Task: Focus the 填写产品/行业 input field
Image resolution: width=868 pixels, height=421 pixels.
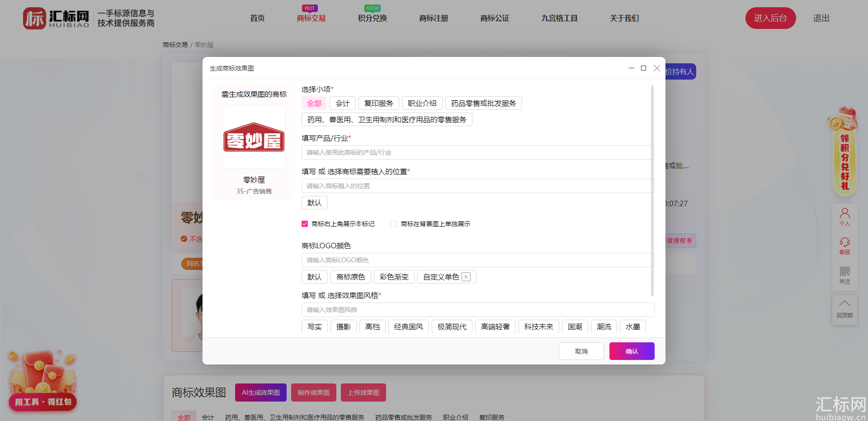Action: [478, 152]
